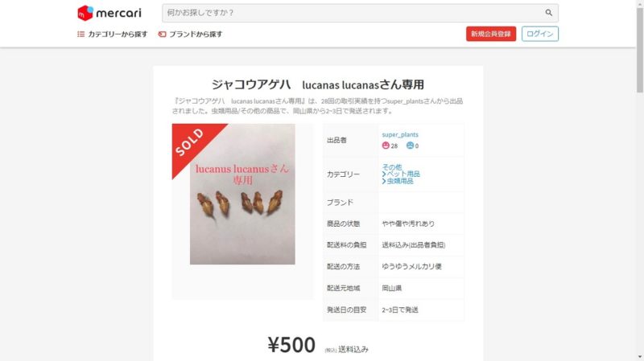The image size is (644, 361).
Task: Click the category list icon
Action: pos(81,34)
